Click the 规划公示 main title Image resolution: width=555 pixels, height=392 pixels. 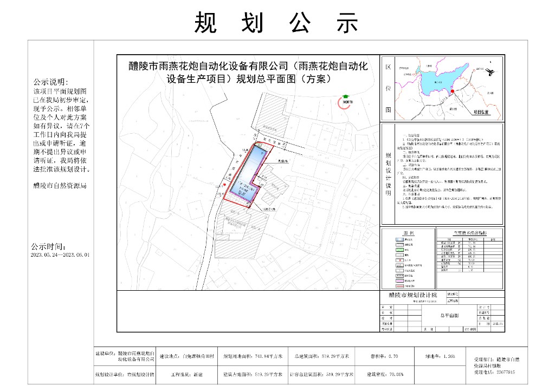point(277,23)
